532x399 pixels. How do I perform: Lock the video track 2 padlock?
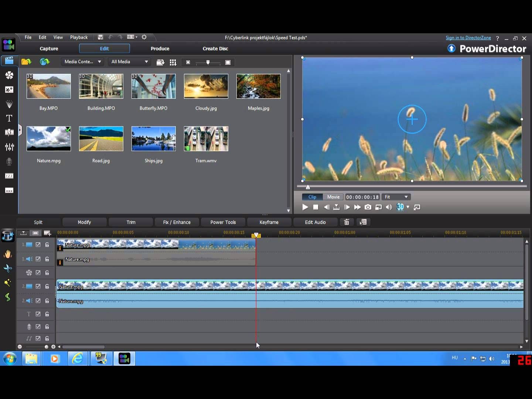pos(47,286)
